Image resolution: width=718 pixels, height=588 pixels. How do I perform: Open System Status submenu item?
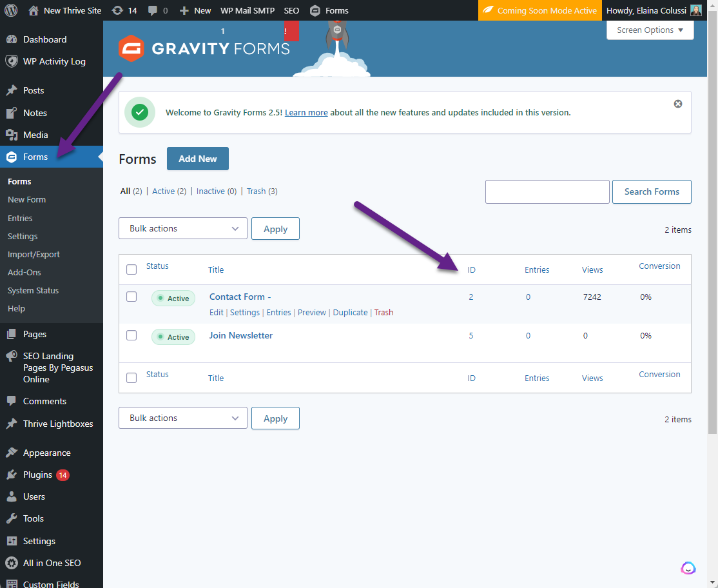point(33,290)
